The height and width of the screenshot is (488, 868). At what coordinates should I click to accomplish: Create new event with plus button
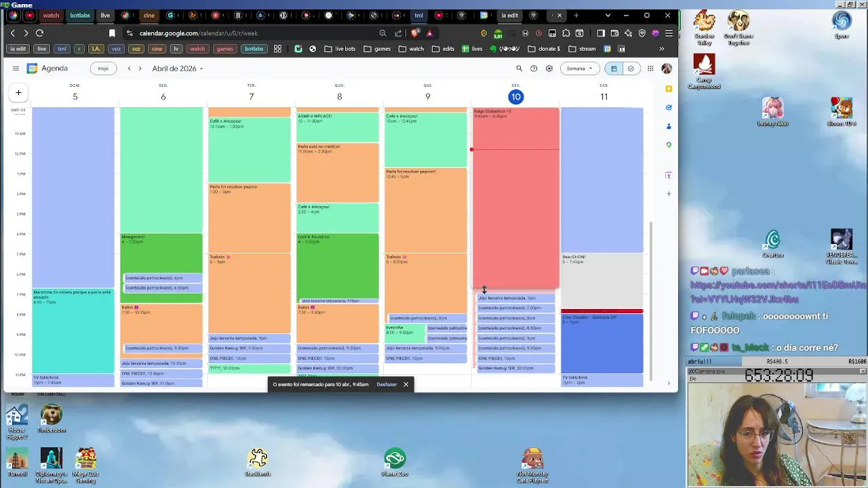click(18, 92)
